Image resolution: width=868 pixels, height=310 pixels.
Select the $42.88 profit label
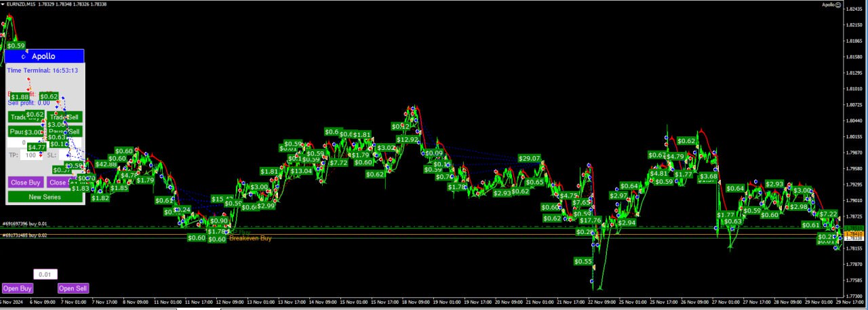coord(106,164)
